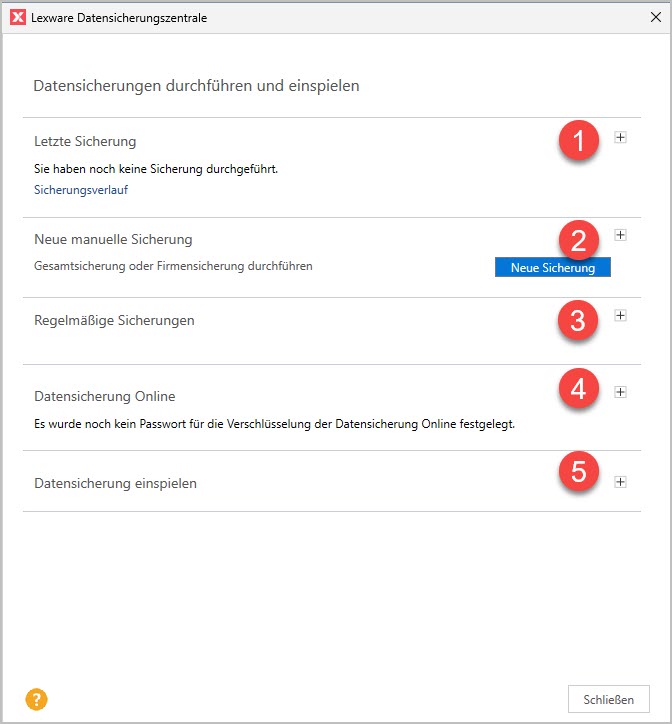Open help via the yellow question mark
This screenshot has height=724, width=672.
pyautogui.click(x=37, y=699)
